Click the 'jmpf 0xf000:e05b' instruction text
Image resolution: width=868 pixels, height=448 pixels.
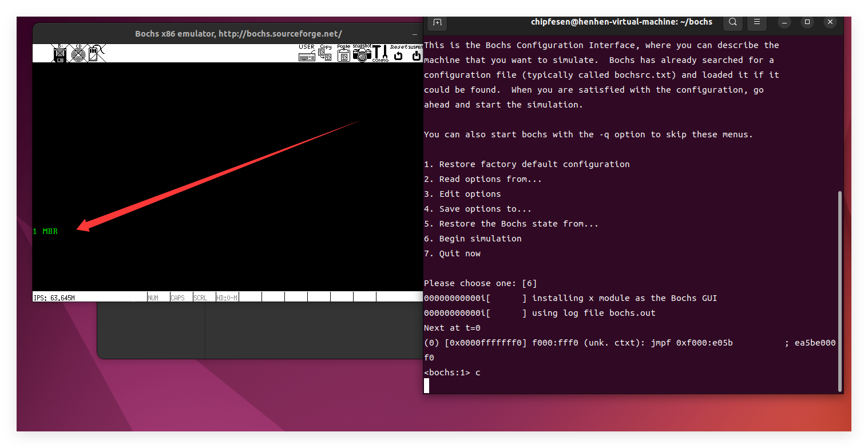tap(691, 343)
